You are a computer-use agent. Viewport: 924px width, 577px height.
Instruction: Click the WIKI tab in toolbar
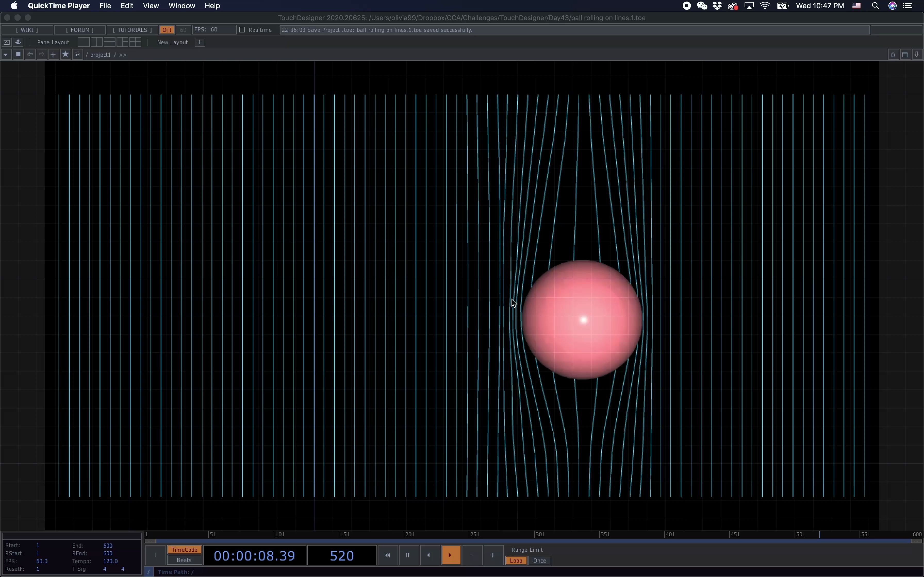27,29
